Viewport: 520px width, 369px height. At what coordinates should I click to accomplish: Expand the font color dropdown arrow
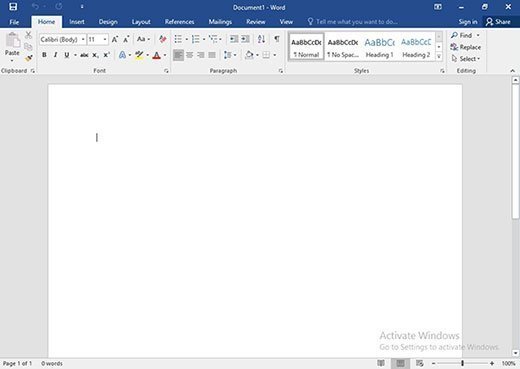(x=165, y=55)
